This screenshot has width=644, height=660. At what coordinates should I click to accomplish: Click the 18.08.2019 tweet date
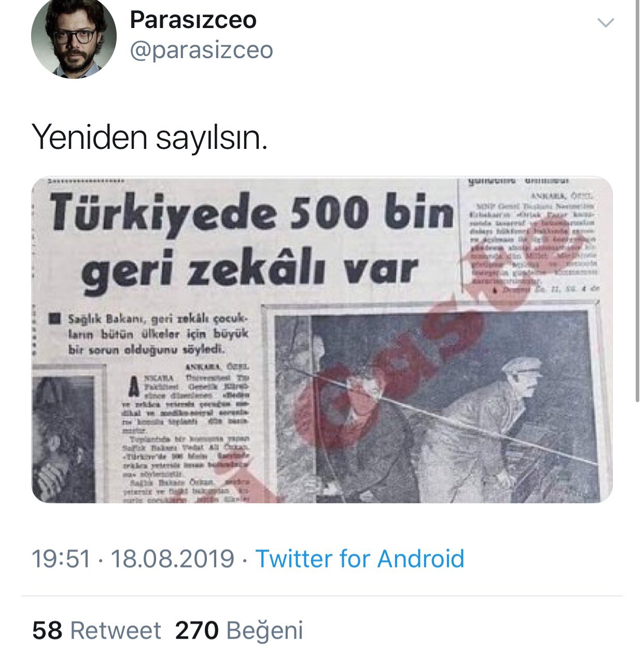point(173,559)
